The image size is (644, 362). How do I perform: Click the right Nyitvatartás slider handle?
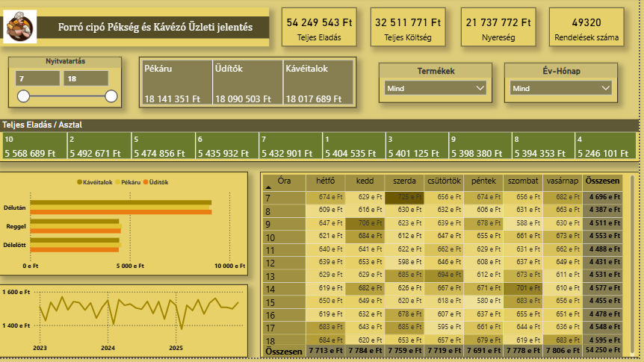[111, 96]
